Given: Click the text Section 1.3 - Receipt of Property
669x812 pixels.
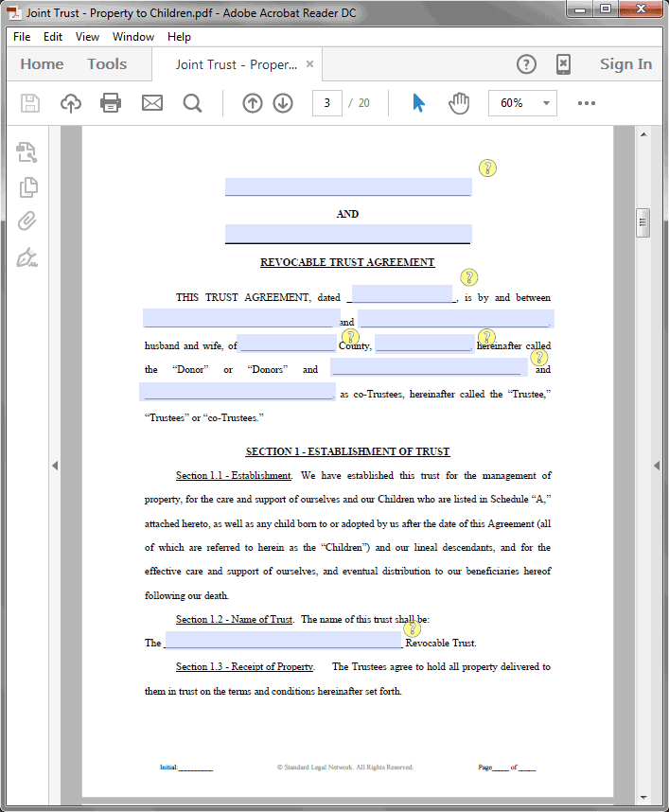Looking at the screenshot, I should (x=244, y=666).
